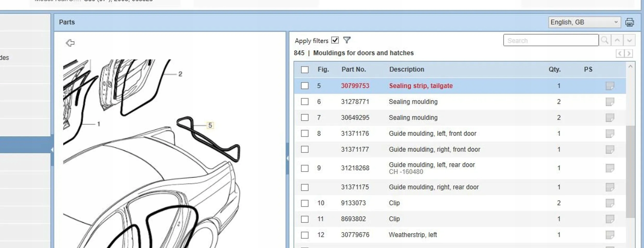Select callout 1 in the diagram

click(99, 124)
